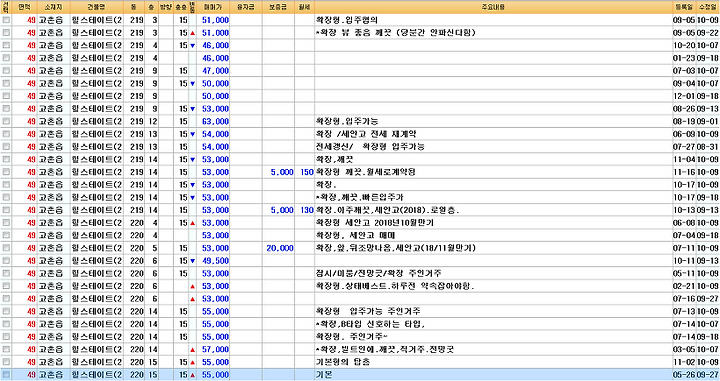Screen dimensions: 720x381
Task: Click the 수정일 value 09-22
Action: (708, 33)
